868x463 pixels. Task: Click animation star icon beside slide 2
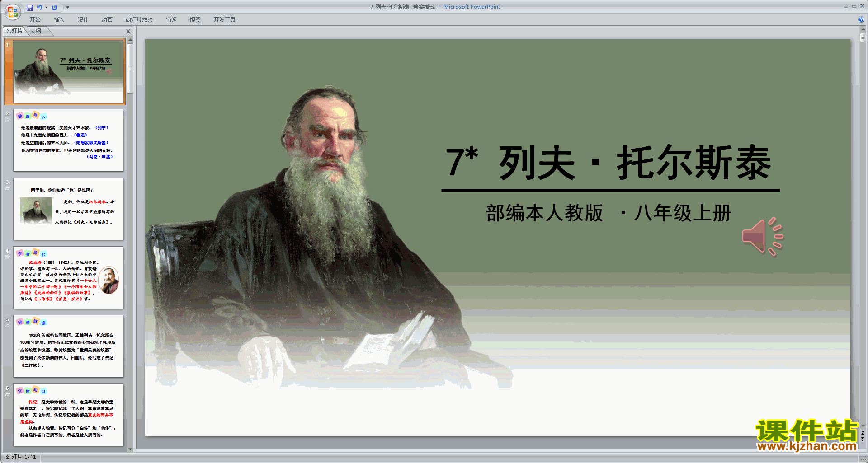click(7, 120)
